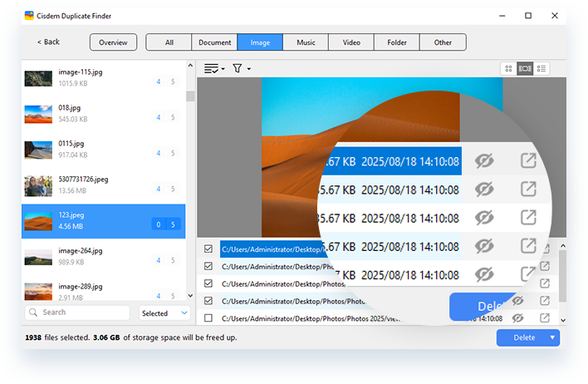Select the image-264.jpg file name

pyautogui.click(x=81, y=251)
